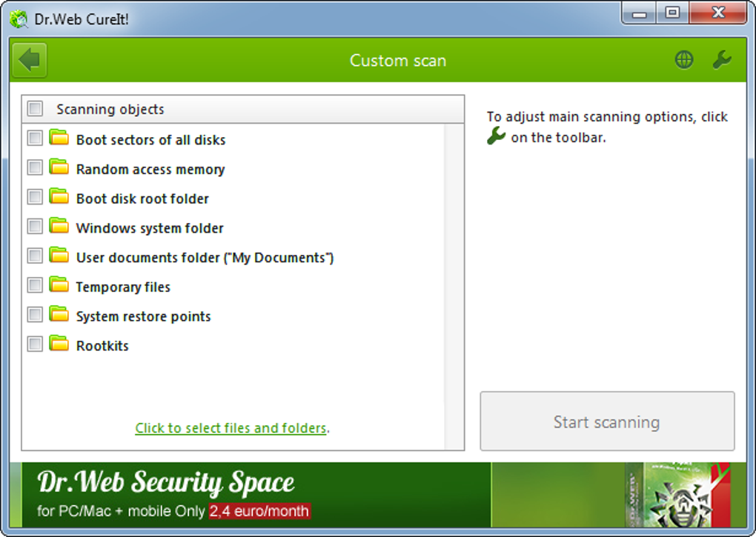Click the Temporary files folder icon
The image size is (756, 537).
(59, 285)
